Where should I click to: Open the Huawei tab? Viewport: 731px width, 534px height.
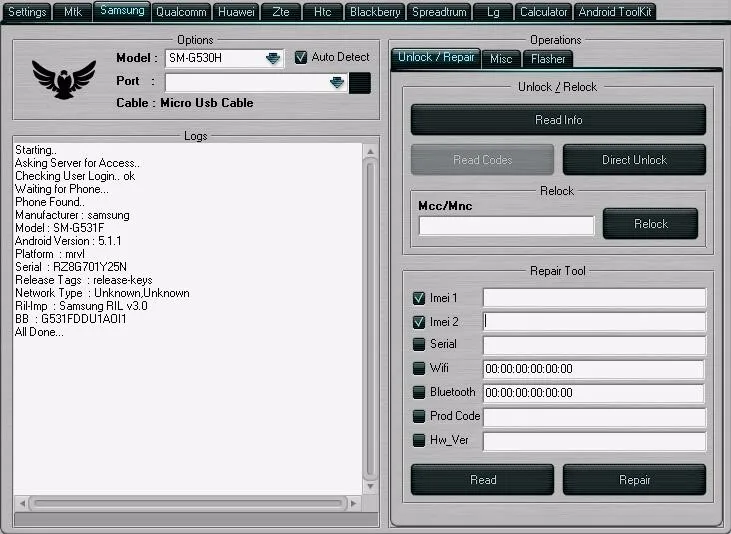coord(236,12)
